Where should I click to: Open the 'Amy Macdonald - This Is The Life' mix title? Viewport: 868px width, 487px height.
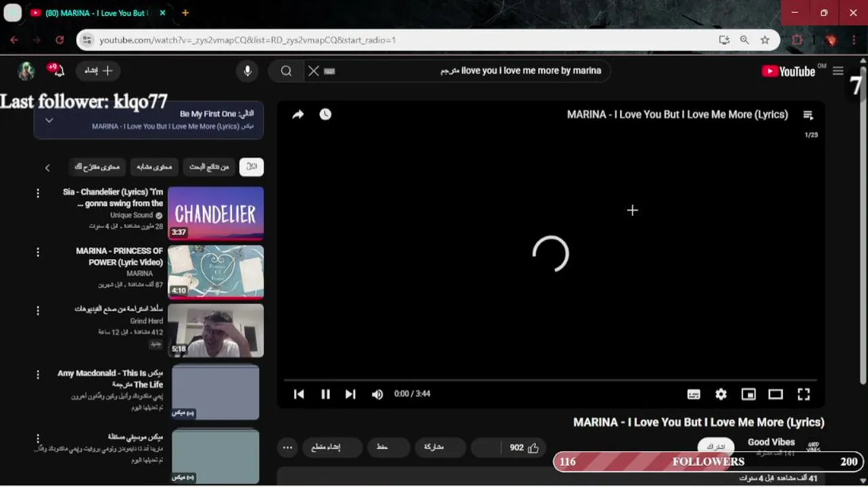click(x=111, y=379)
